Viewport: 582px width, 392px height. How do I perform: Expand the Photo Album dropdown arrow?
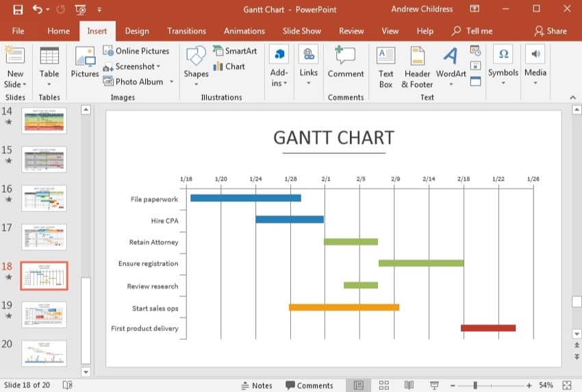tap(171, 82)
